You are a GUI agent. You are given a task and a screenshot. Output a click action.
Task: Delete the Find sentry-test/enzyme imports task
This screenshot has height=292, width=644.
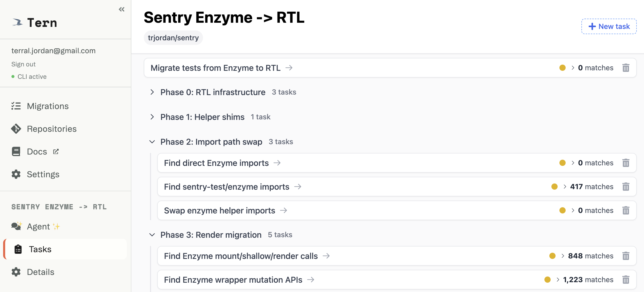(626, 186)
